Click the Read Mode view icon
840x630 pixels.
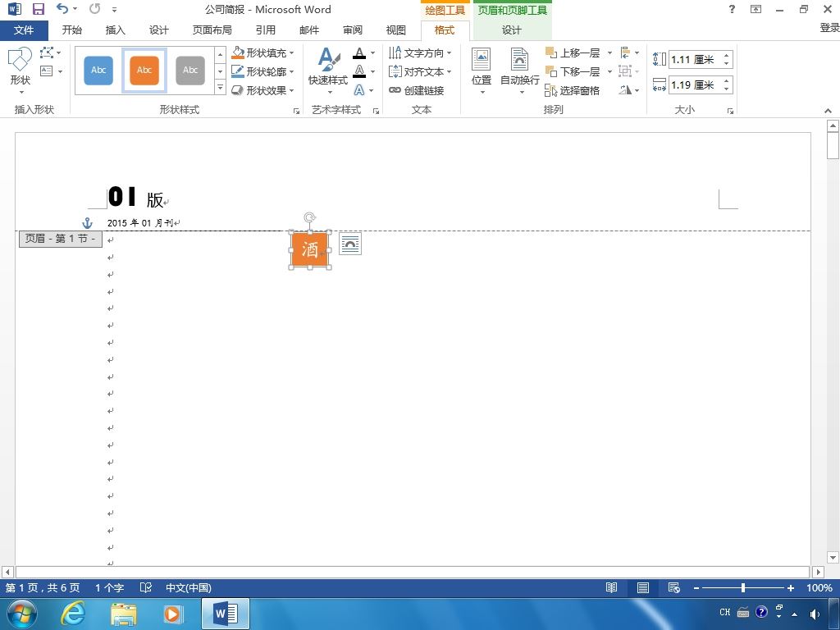(611, 587)
